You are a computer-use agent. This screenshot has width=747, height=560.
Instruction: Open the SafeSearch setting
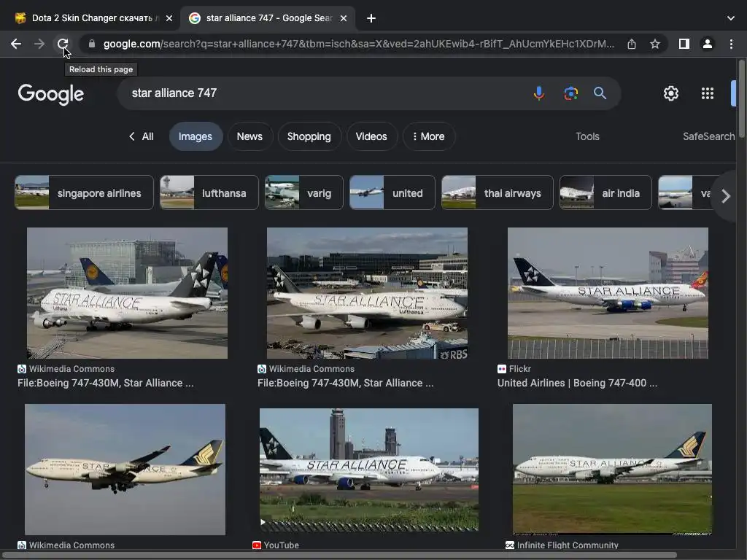coord(709,136)
